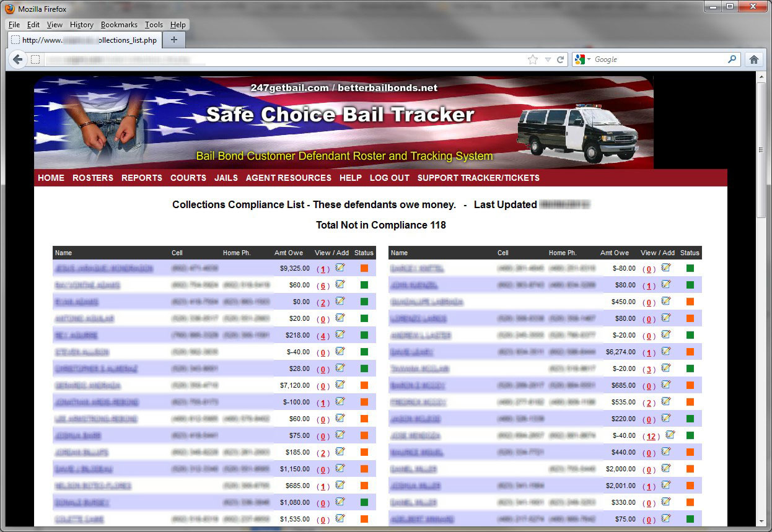Image resolution: width=772 pixels, height=532 pixels.
Task: Open the note editor for the $9,325.00 row
Action: tap(340, 268)
